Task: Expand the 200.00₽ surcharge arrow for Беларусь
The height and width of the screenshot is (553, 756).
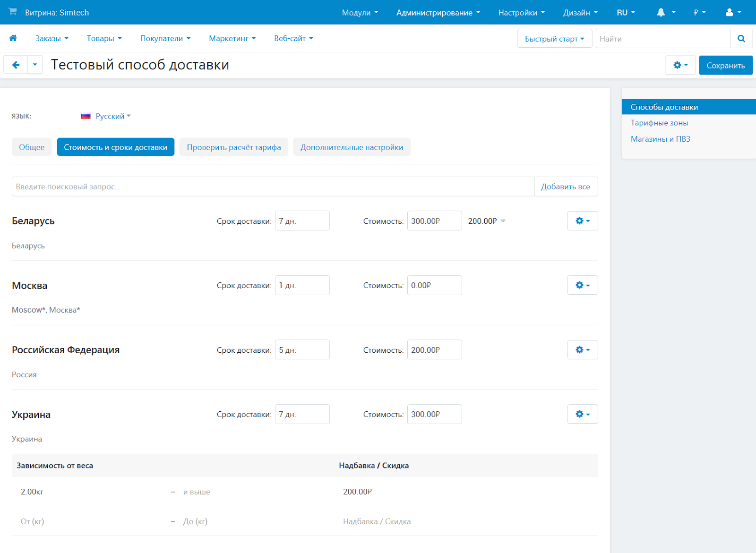Action: [x=503, y=221]
